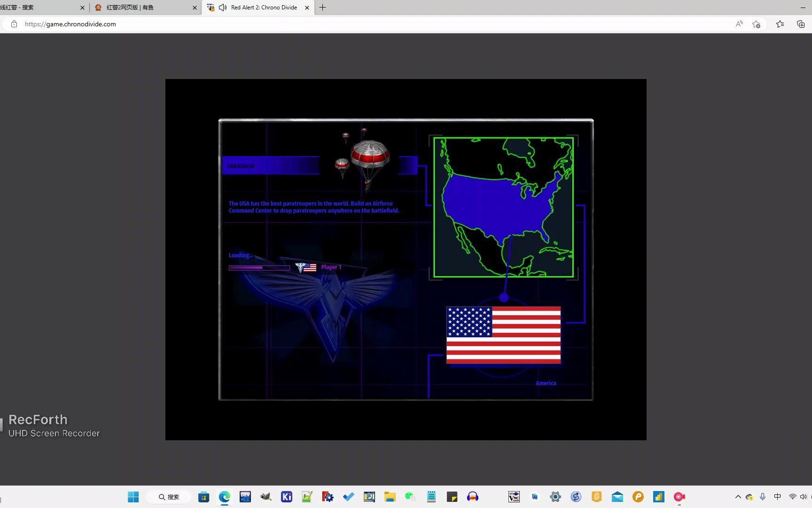Switch to the 红警2网页版 | 有鱼 tab

146,8
